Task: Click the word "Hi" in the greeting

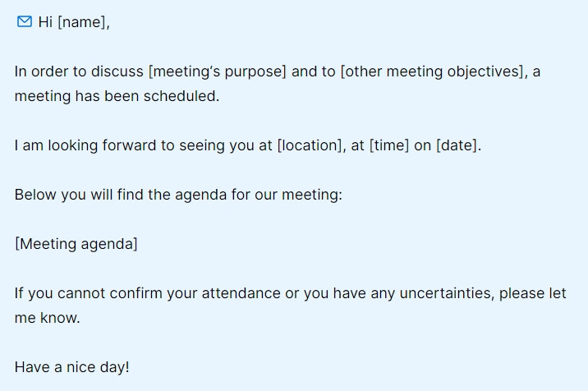Action: 46,22
